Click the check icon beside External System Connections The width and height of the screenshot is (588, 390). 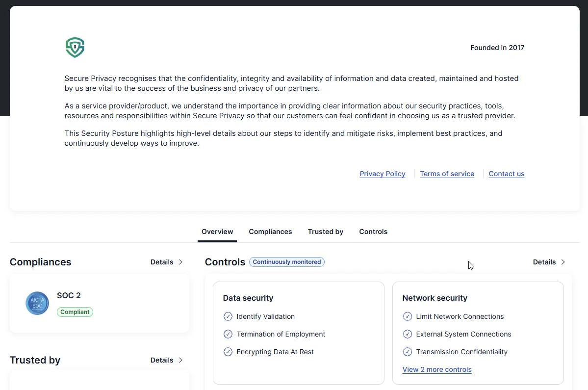(x=407, y=334)
